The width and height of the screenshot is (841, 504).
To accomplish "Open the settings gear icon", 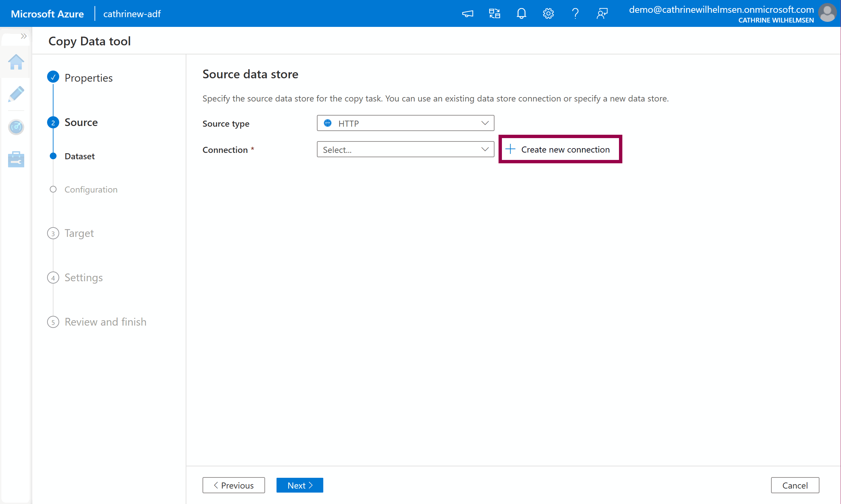I will (x=548, y=13).
